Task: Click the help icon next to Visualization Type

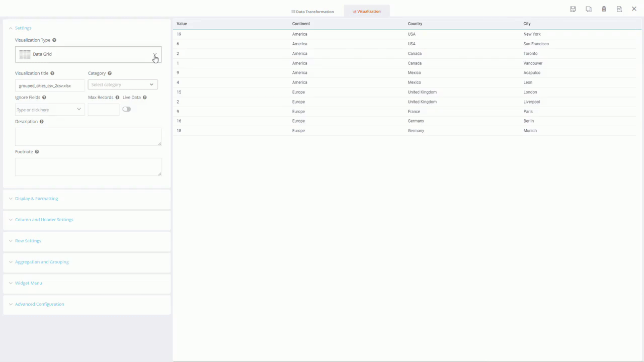Action: [x=54, y=40]
